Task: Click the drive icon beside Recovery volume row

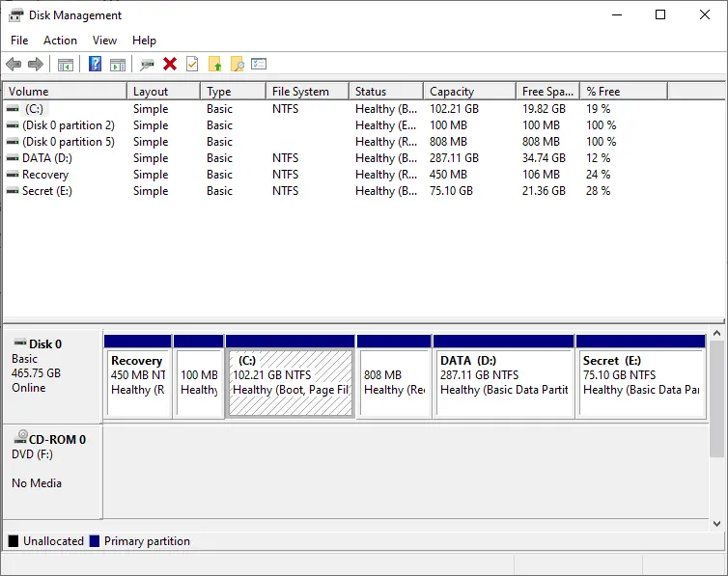Action: click(13, 175)
